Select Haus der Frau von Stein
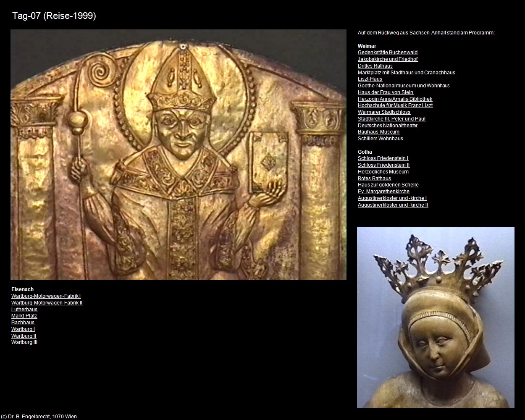 tap(386, 92)
